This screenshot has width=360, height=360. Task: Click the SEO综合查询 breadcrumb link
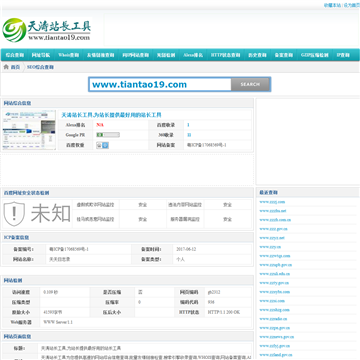pyautogui.click(x=40, y=67)
